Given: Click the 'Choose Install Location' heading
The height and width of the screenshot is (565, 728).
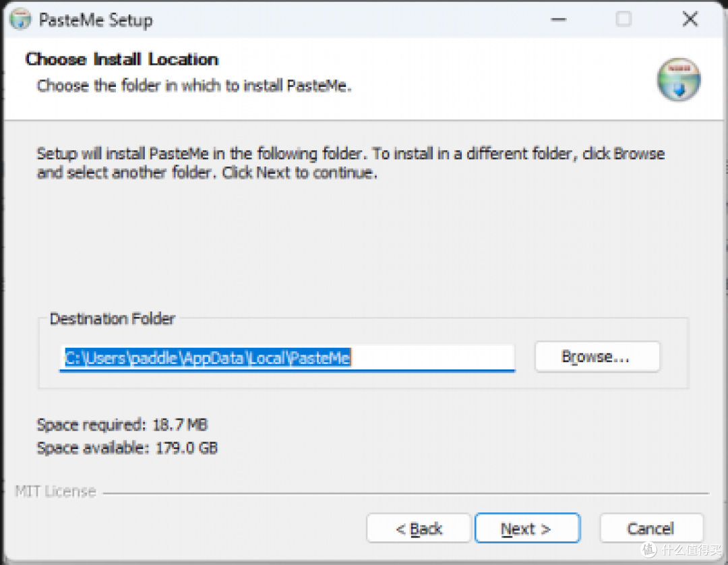Looking at the screenshot, I should [121, 59].
